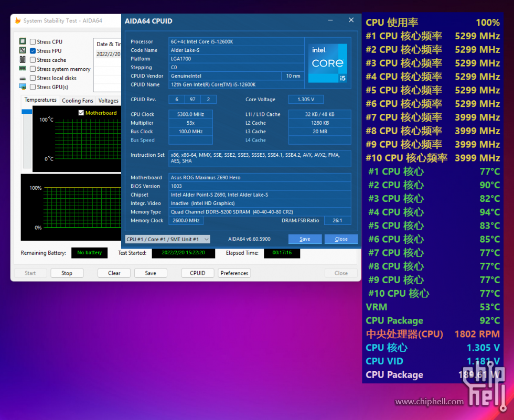The height and width of the screenshot is (420, 514).
Task: Click the L2 Cache value 1280 KB
Action: coord(319,123)
